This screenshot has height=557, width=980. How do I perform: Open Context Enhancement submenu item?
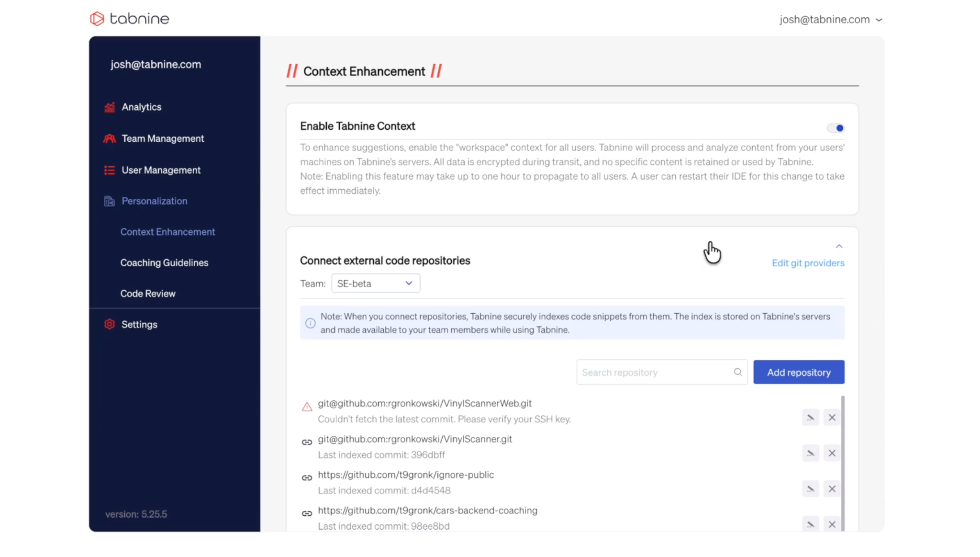pyautogui.click(x=167, y=232)
